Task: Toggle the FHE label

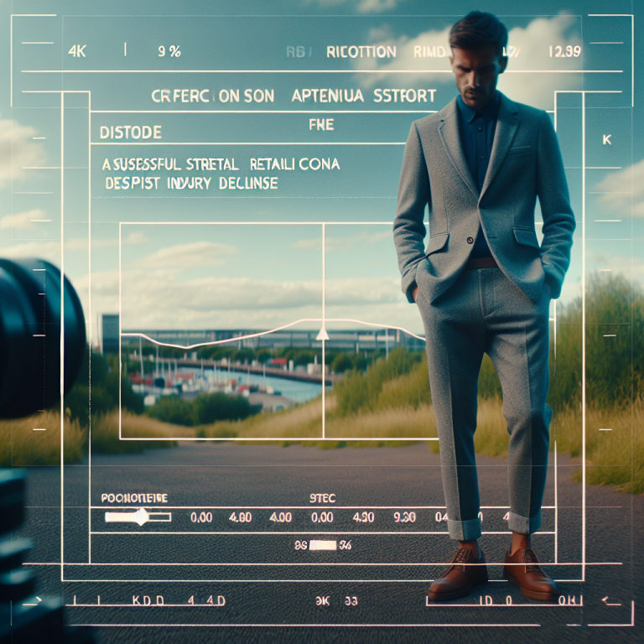Action: pos(321,125)
